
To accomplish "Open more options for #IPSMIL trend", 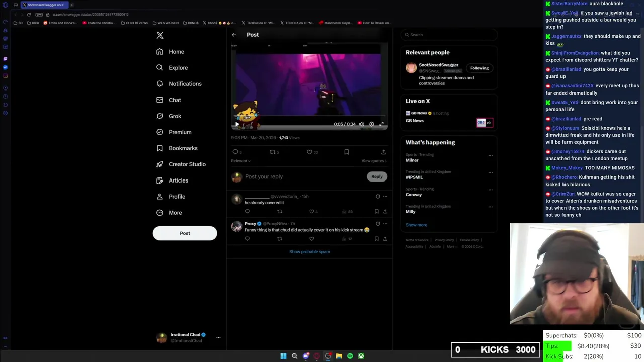I will (x=491, y=173).
